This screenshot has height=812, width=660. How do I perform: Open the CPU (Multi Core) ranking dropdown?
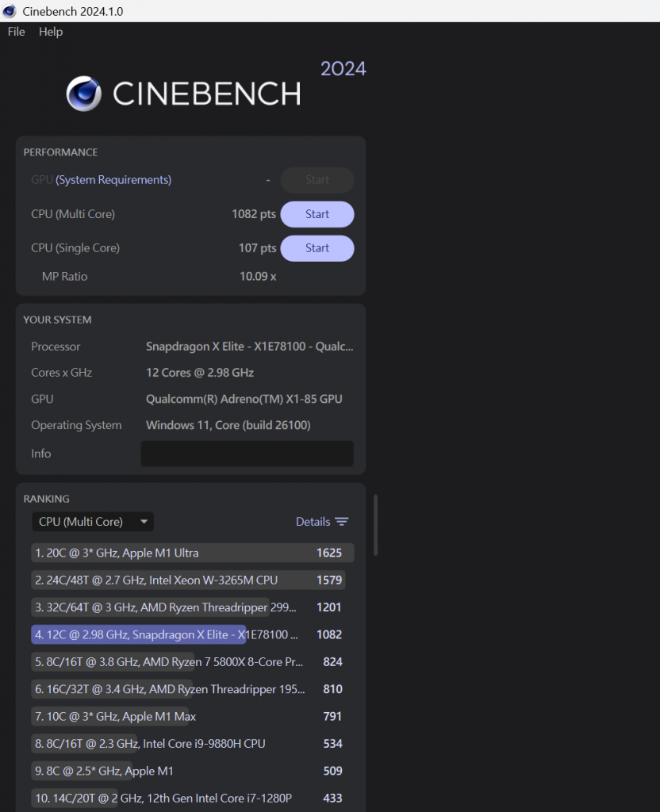(93, 522)
